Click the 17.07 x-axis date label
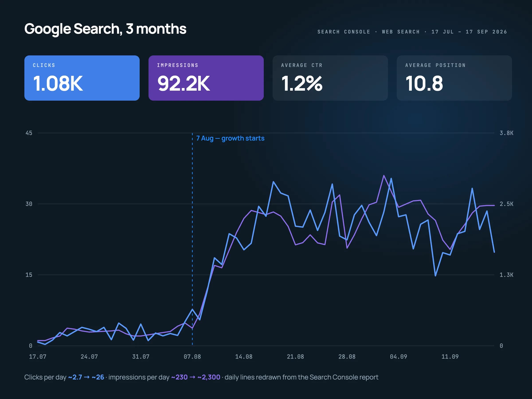Image resolution: width=532 pixels, height=399 pixels. pos(37,356)
